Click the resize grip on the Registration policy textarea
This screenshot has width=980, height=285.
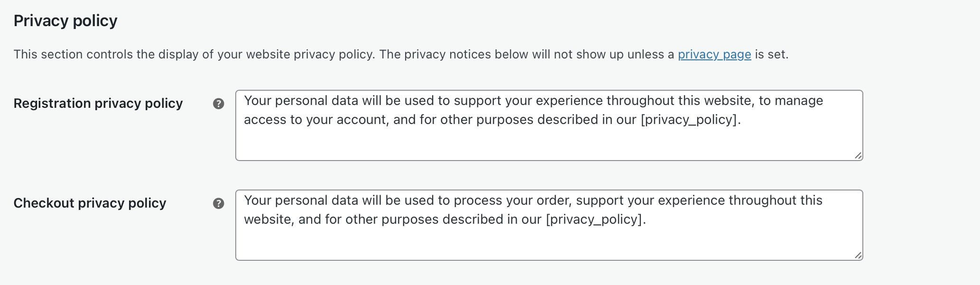tap(858, 155)
